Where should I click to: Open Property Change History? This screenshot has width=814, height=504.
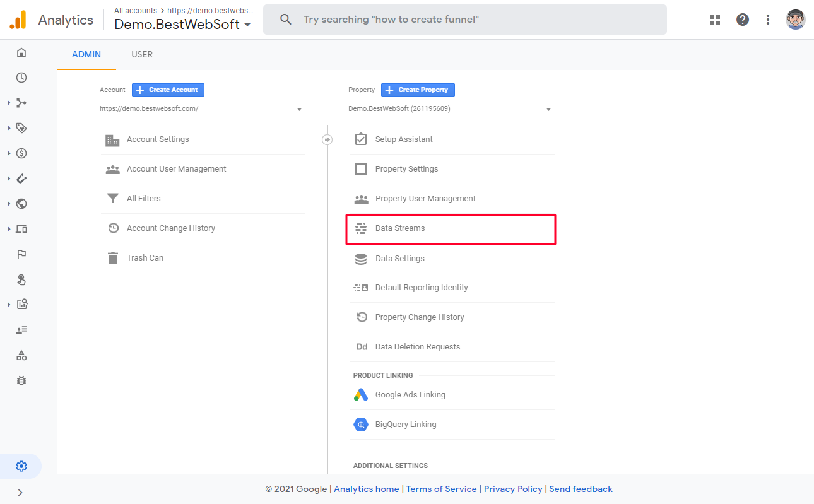(x=452, y=317)
